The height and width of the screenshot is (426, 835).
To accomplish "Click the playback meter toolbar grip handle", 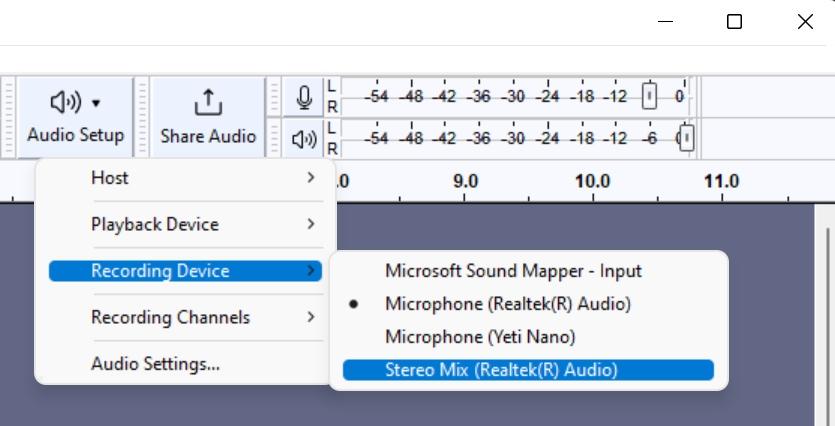I will (x=274, y=138).
